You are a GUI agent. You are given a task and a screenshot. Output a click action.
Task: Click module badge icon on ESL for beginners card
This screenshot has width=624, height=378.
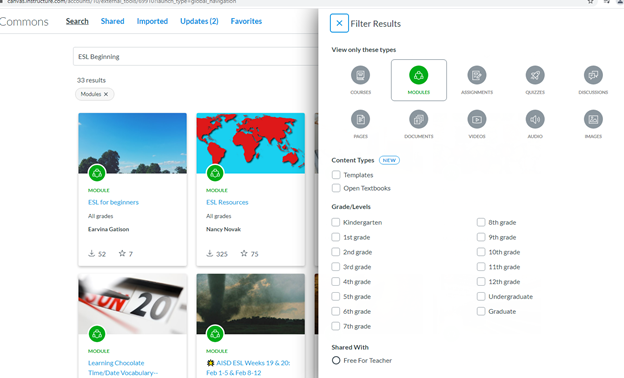pos(97,173)
